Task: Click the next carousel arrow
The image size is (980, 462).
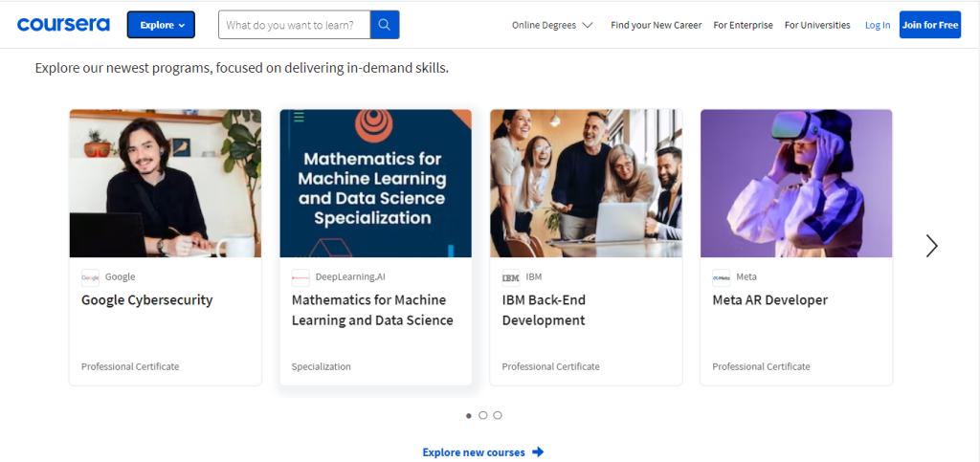Action: click(931, 246)
